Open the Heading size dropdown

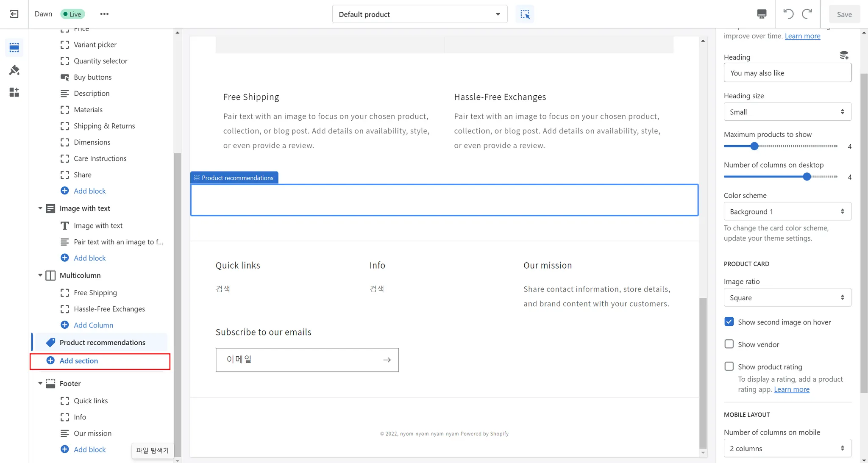787,112
